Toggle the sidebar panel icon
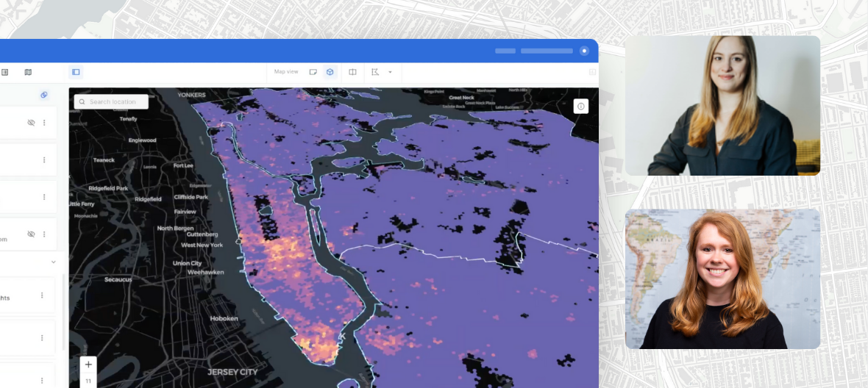This screenshot has height=388, width=868. coord(76,72)
